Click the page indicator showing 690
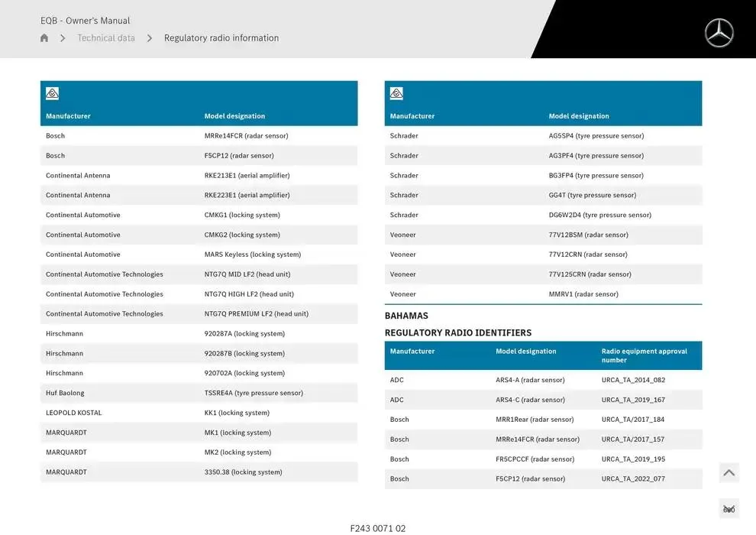This screenshot has height=535, width=756. point(729,507)
